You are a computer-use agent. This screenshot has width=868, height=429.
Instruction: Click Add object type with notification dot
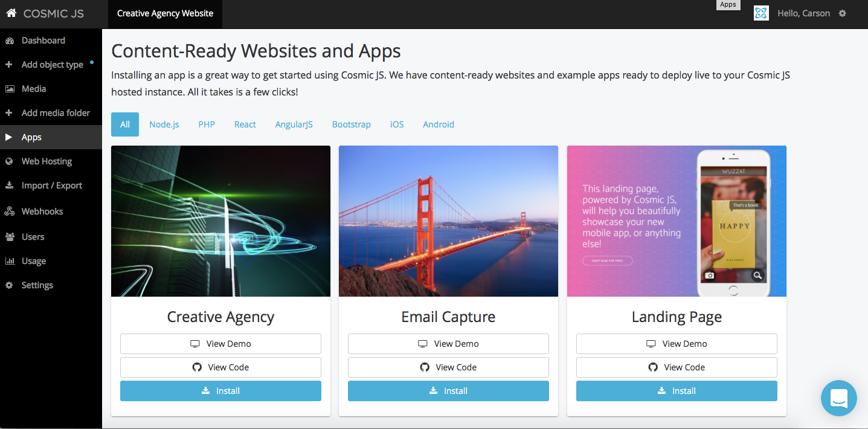(50, 64)
